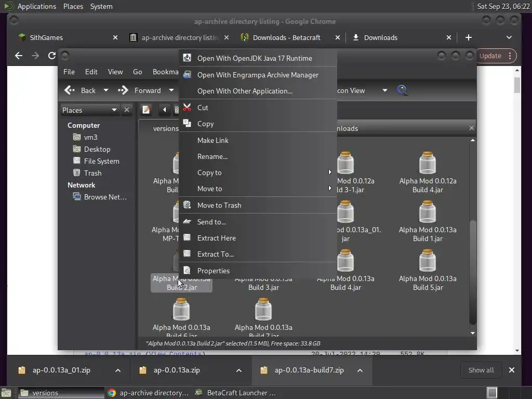This screenshot has height=399, width=532.
Task: Click the Engrampa archive icon
Action: coord(187,74)
